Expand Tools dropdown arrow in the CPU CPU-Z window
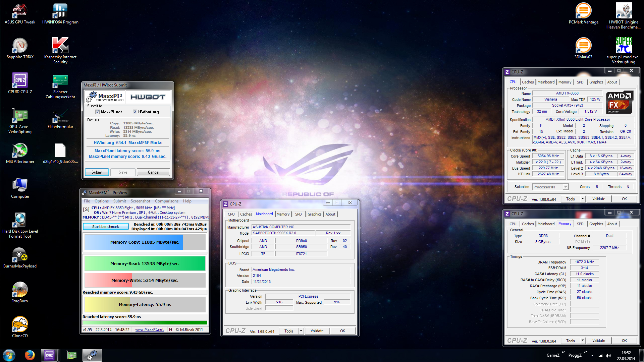 click(583, 199)
